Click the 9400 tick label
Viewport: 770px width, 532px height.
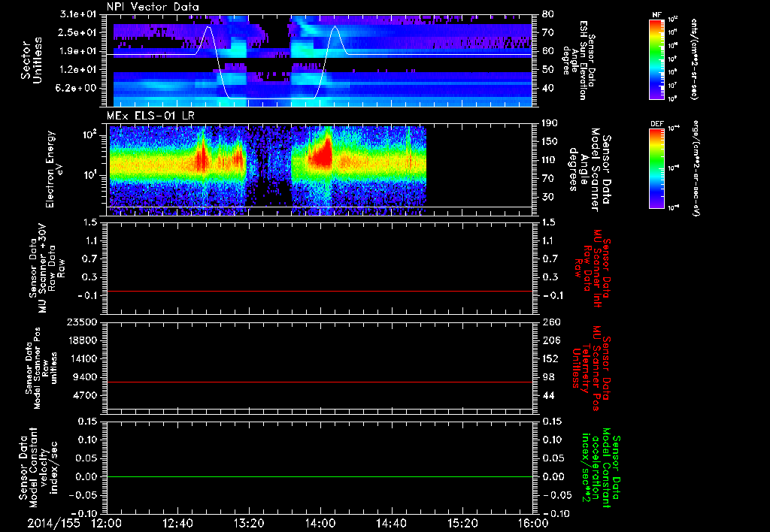[x=84, y=377]
